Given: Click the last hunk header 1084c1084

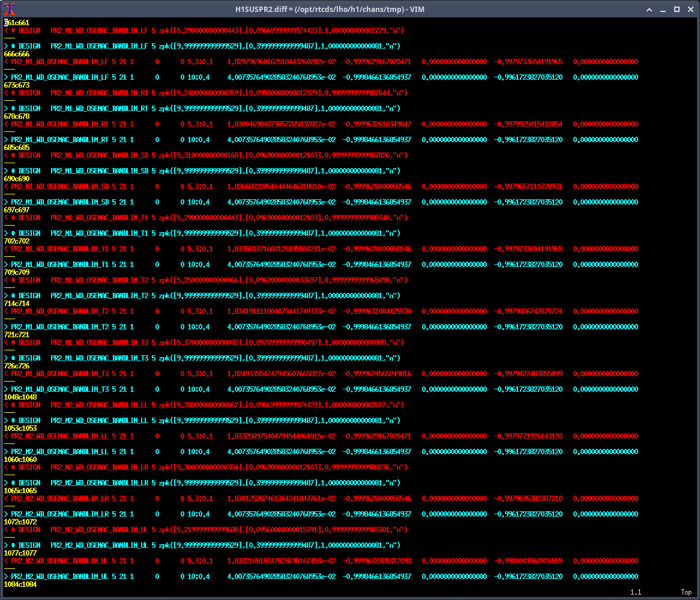Looking at the screenshot, I should [20, 584].
